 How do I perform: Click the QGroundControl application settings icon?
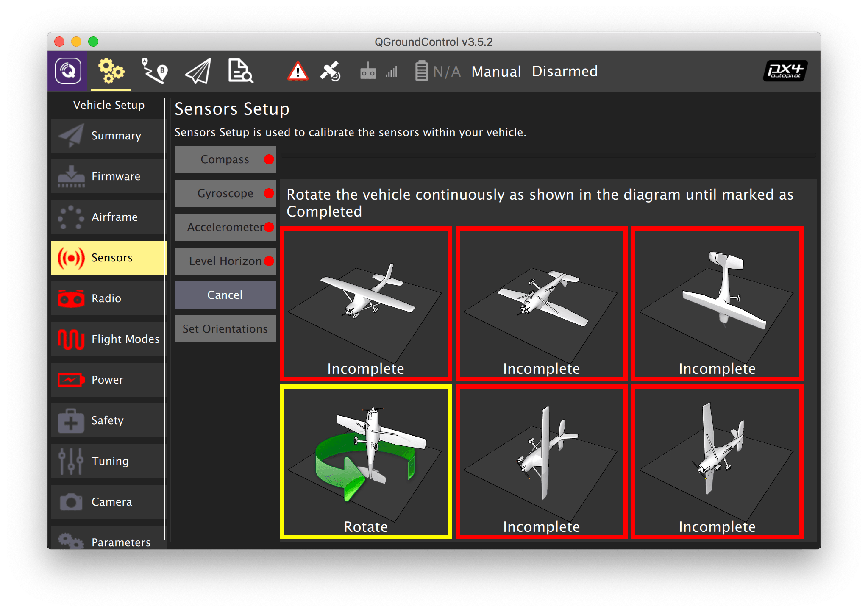click(x=68, y=71)
